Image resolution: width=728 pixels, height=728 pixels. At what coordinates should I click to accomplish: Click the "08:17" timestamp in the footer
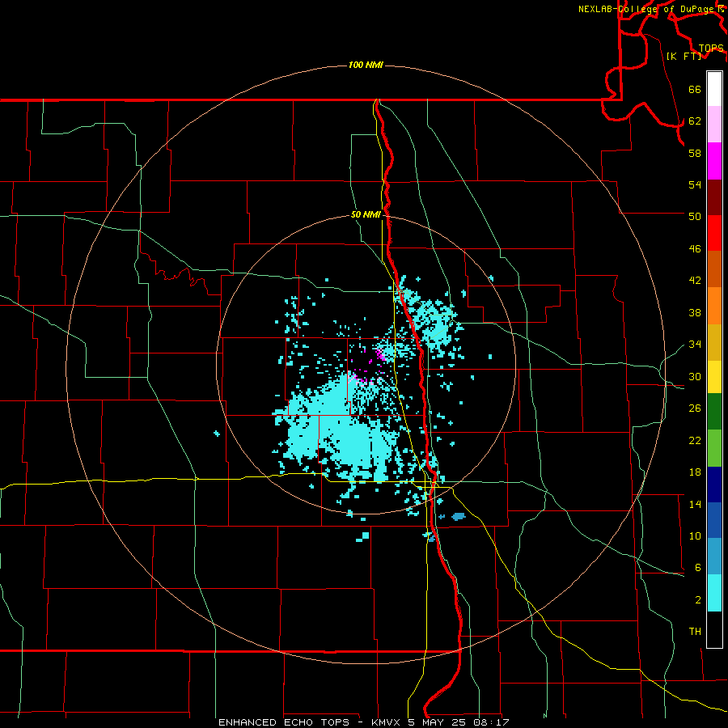[x=491, y=722]
